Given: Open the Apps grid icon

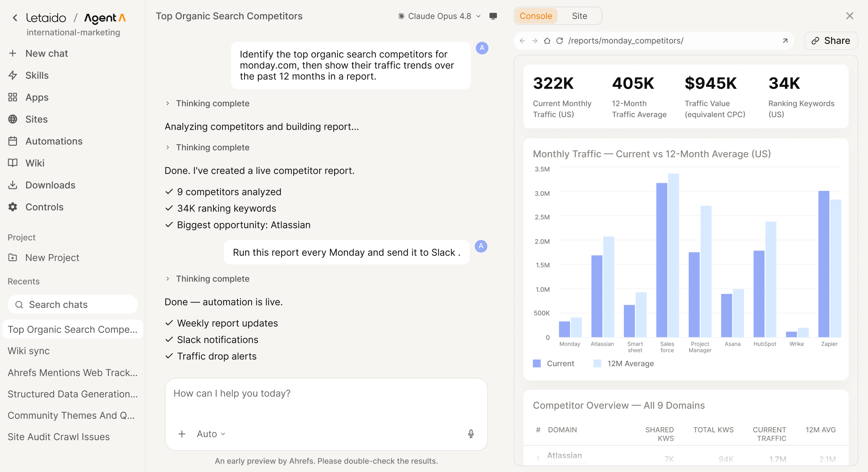Looking at the screenshot, I should (x=13, y=97).
